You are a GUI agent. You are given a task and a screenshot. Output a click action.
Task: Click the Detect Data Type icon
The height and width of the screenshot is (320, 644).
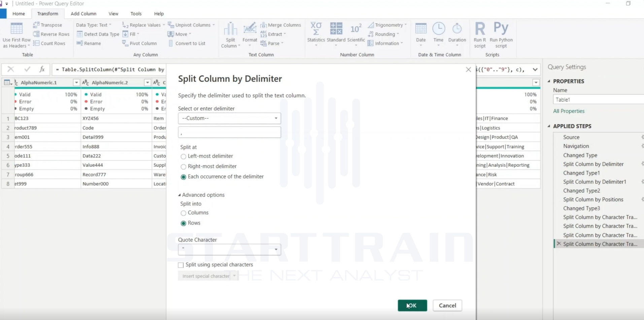click(79, 34)
